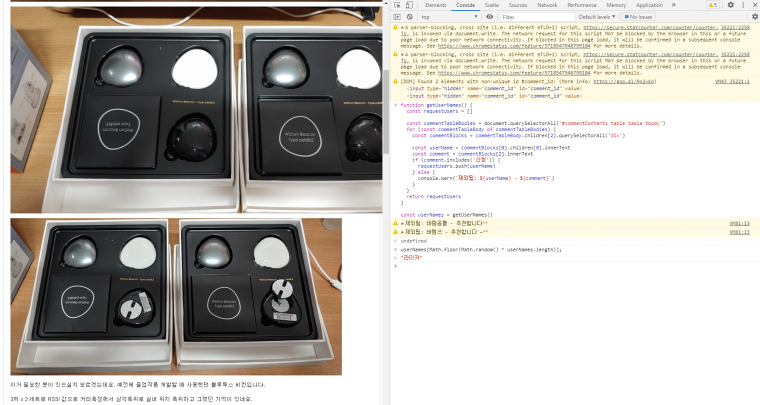
Task: Close the DevTools panel
Action: click(755, 5)
